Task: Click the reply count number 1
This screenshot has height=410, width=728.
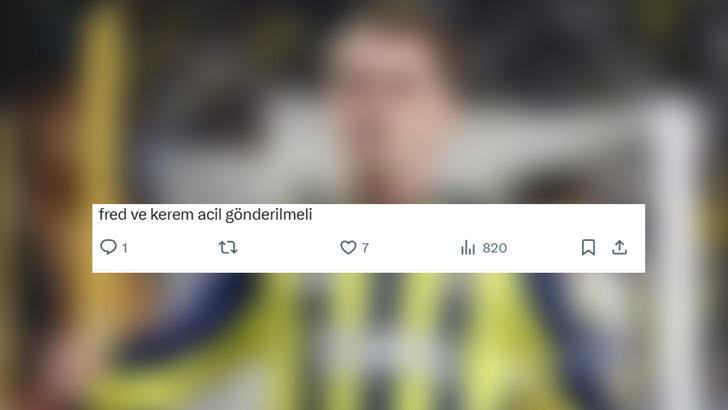Action: tap(124, 248)
